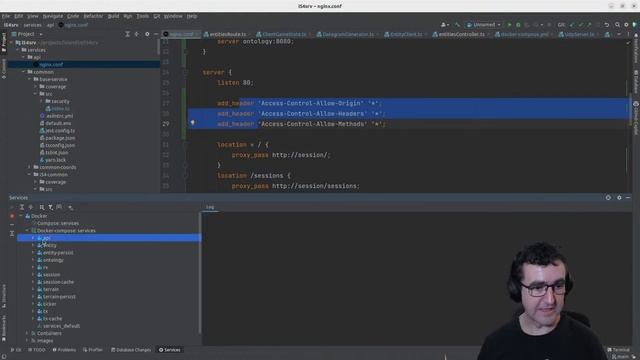
Task: Open the TODO tool window
Action: (x=37, y=350)
